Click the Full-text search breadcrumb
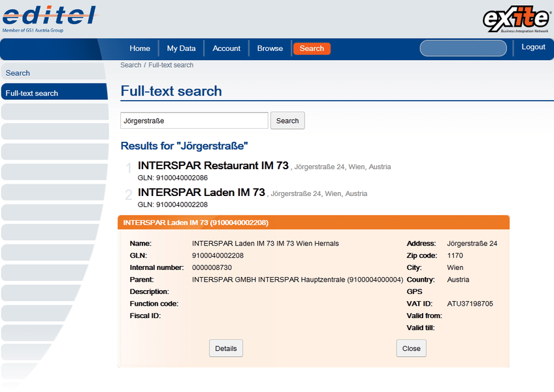 tap(171, 65)
